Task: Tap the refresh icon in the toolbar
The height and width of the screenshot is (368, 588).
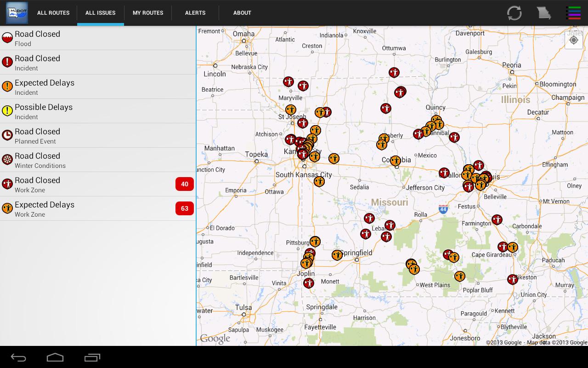Action: pos(514,13)
